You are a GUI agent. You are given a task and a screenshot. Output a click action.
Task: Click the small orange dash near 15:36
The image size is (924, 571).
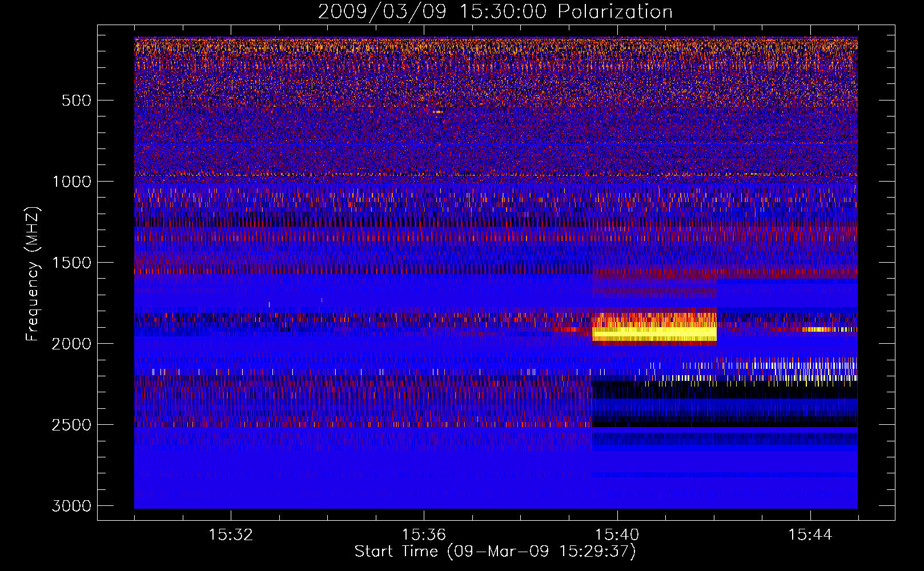[437, 112]
